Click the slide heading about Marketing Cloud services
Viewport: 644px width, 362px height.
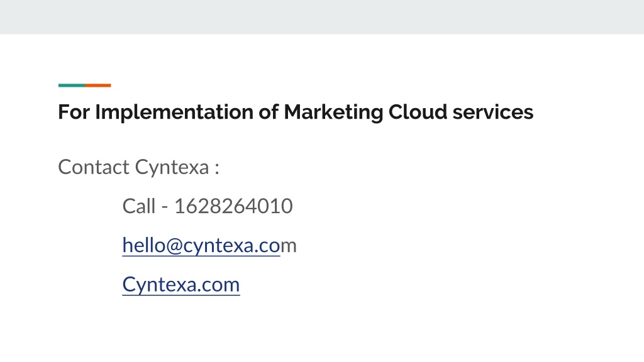tap(296, 112)
